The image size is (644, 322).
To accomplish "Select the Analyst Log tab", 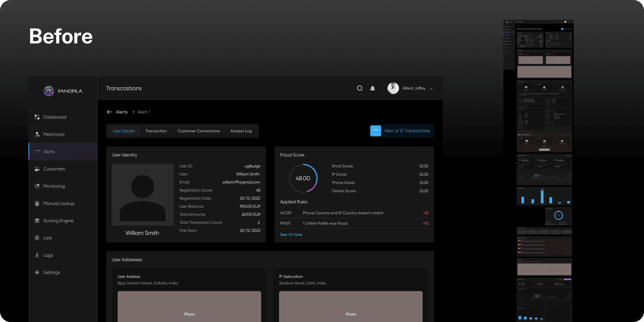I will tap(241, 131).
